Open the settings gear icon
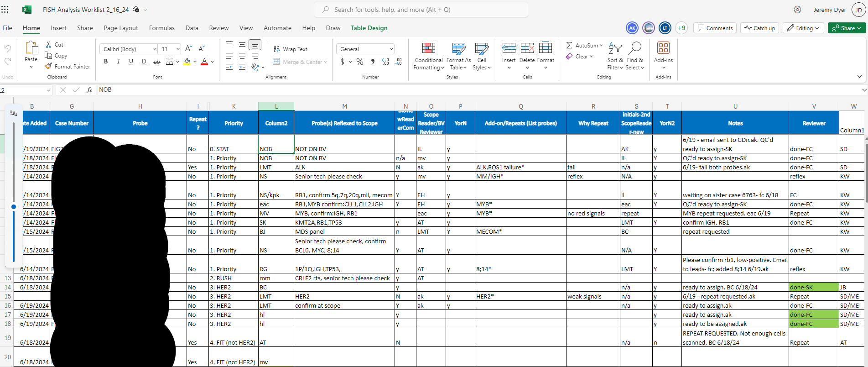 tap(797, 10)
